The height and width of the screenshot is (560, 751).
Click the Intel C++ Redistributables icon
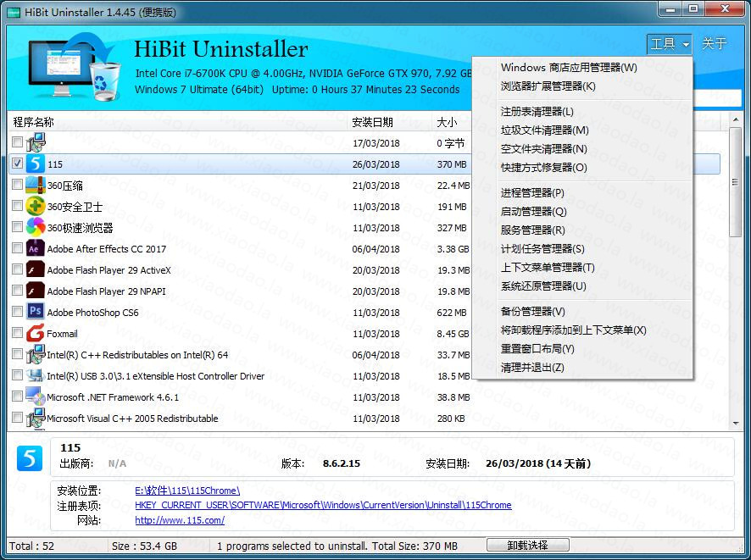click(36, 354)
